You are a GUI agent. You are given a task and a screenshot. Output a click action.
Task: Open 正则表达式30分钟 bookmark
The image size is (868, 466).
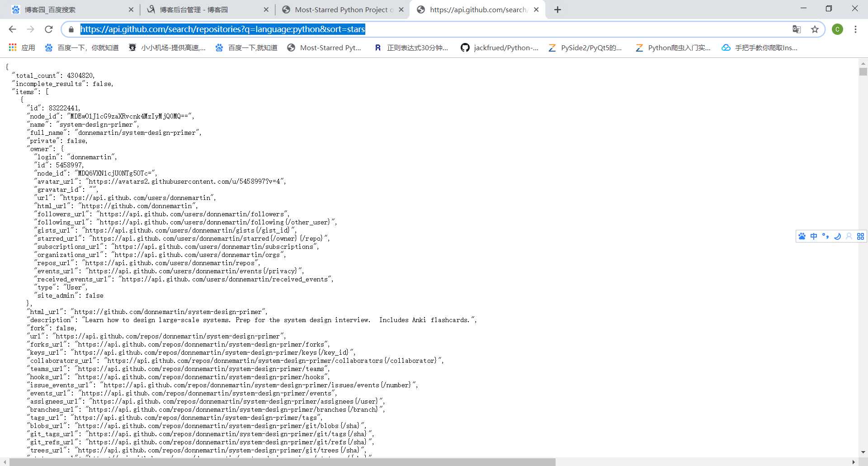click(411, 48)
